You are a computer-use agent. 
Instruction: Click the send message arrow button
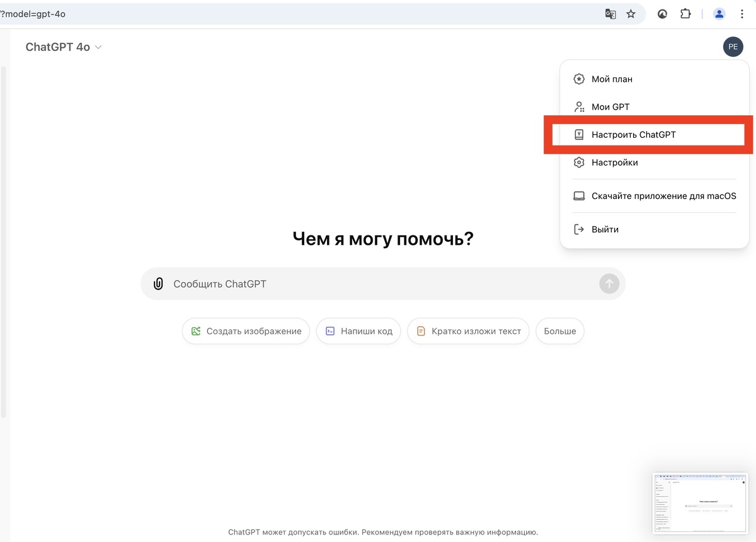click(x=609, y=284)
